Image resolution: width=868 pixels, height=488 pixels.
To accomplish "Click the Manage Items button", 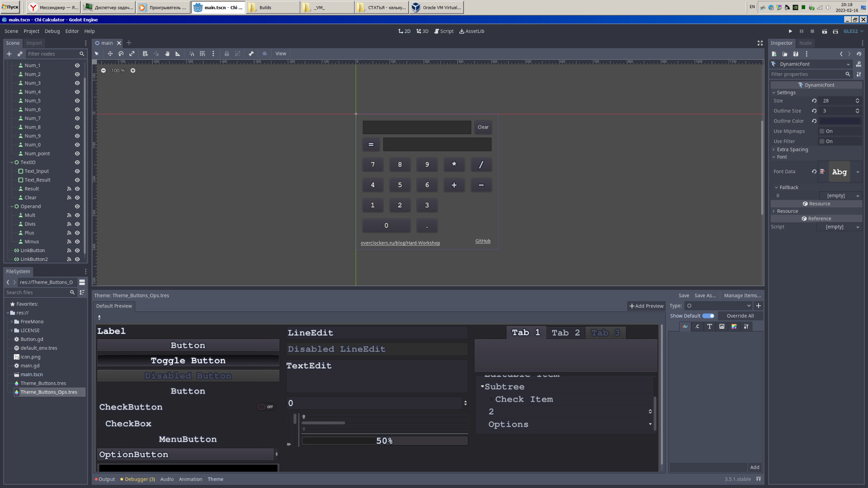I will point(742,296).
